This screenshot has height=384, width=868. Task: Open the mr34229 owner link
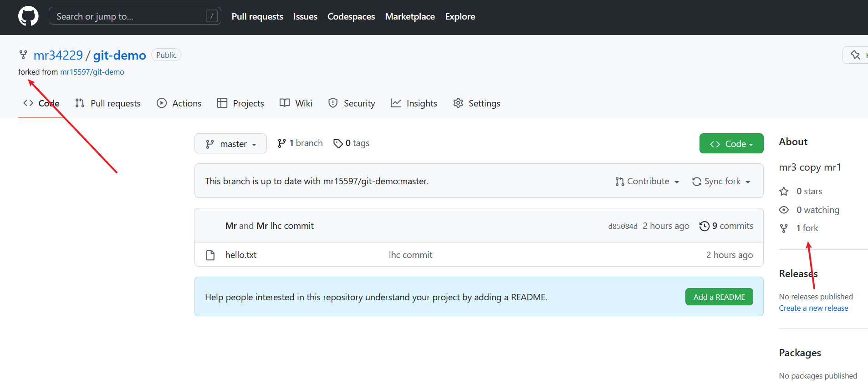point(58,55)
